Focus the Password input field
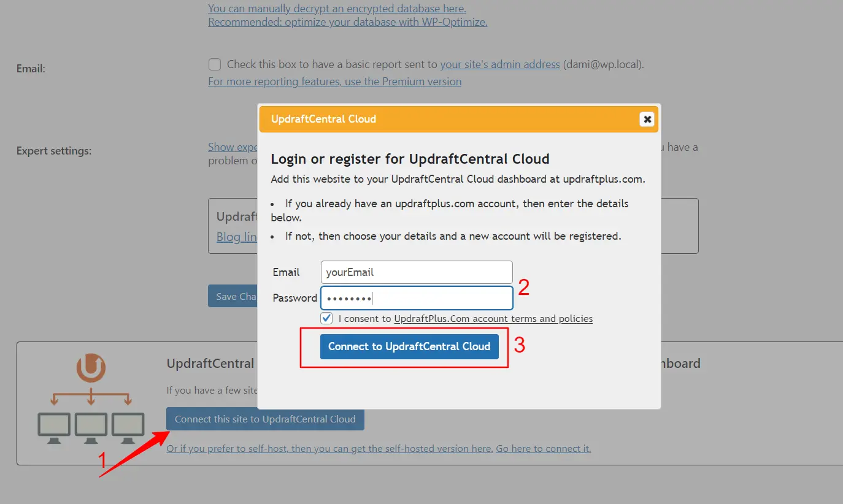 [417, 298]
